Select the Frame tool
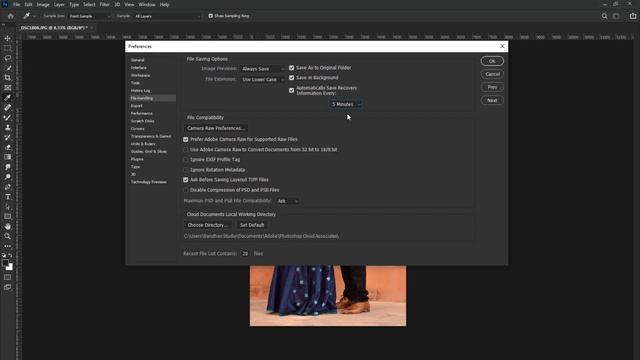This screenshot has height=360, width=640. pyautogui.click(x=7, y=87)
